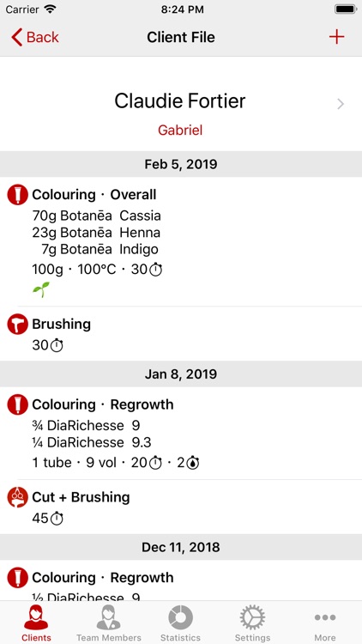The width and height of the screenshot is (362, 644).
Task: Switch to the Team Members tab
Action: pos(108,623)
